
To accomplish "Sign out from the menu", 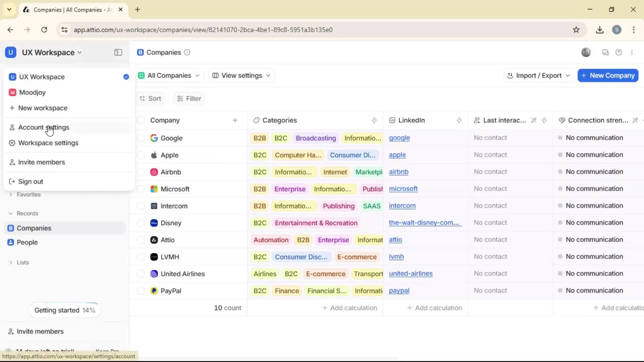I will click(69, 181).
